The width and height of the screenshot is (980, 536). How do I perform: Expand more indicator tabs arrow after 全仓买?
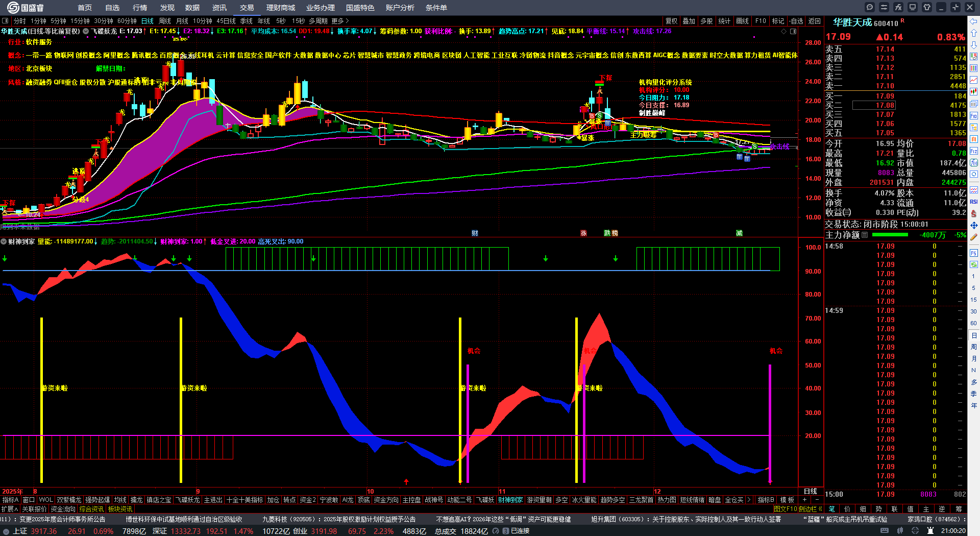point(749,500)
